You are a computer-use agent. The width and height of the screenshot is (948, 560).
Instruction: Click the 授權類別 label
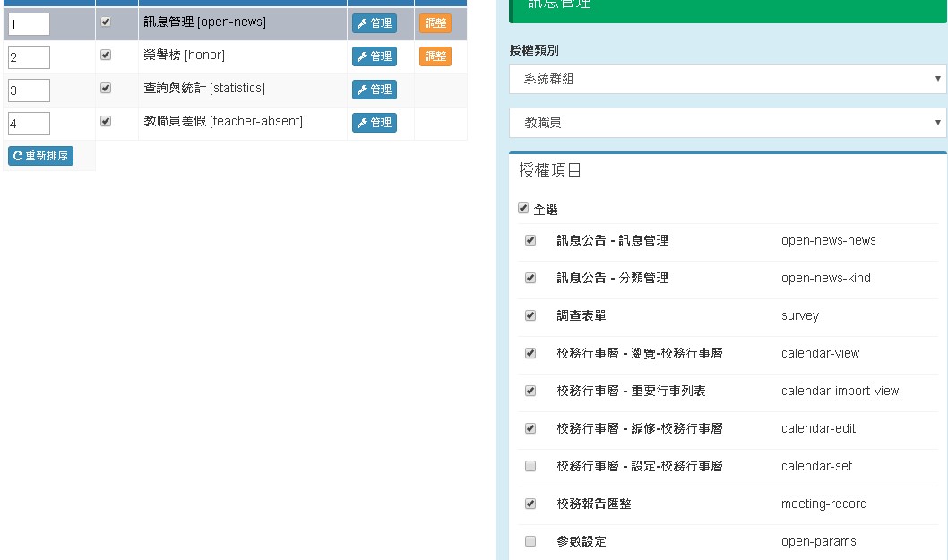(x=534, y=50)
